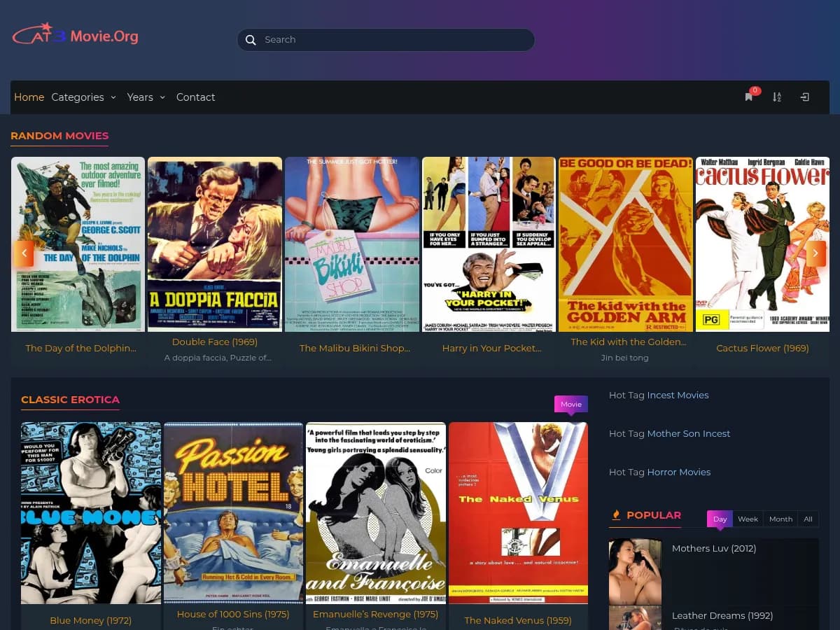
Task: Switch Popular list to Day tab
Action: pyautogui.click(x=720, y=519)
